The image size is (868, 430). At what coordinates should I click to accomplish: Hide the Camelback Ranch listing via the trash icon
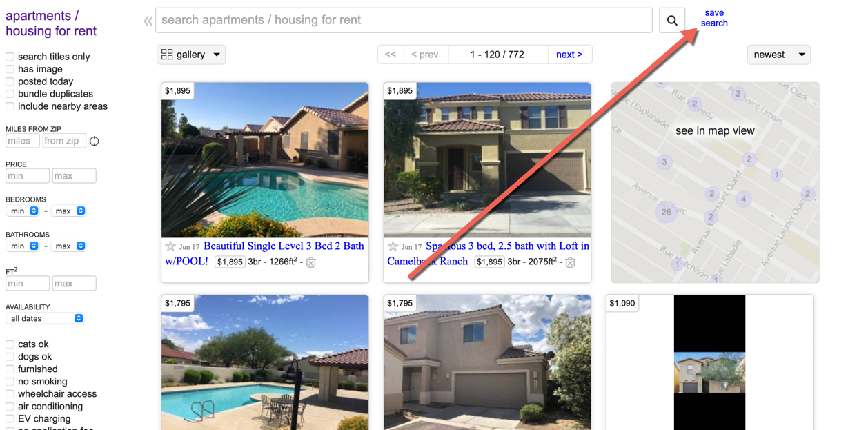[571, 262]
